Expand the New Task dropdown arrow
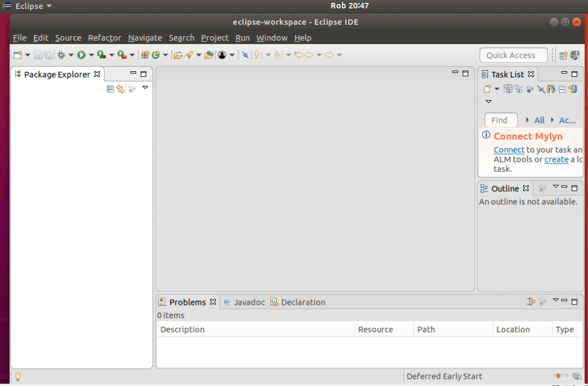 pos(497,89)
